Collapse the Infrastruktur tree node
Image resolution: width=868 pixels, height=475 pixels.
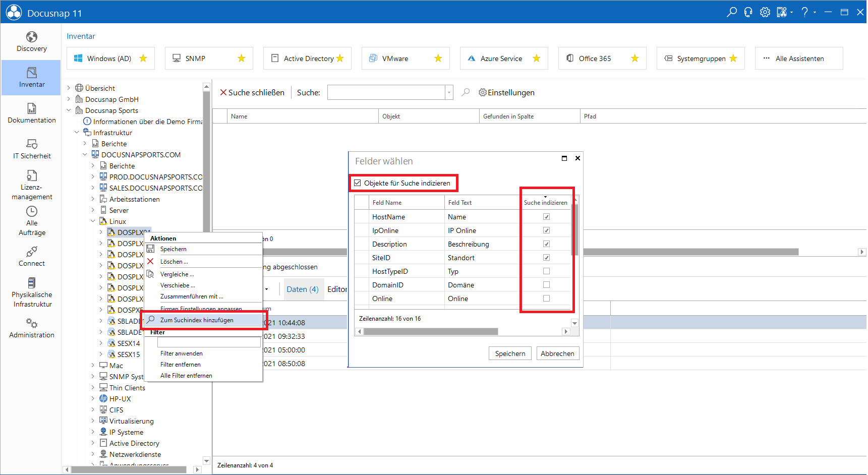[x=77, y=133]
